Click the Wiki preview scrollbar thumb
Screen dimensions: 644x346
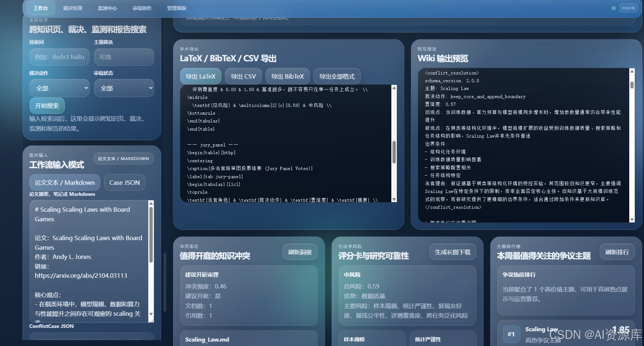coord(632,85)
